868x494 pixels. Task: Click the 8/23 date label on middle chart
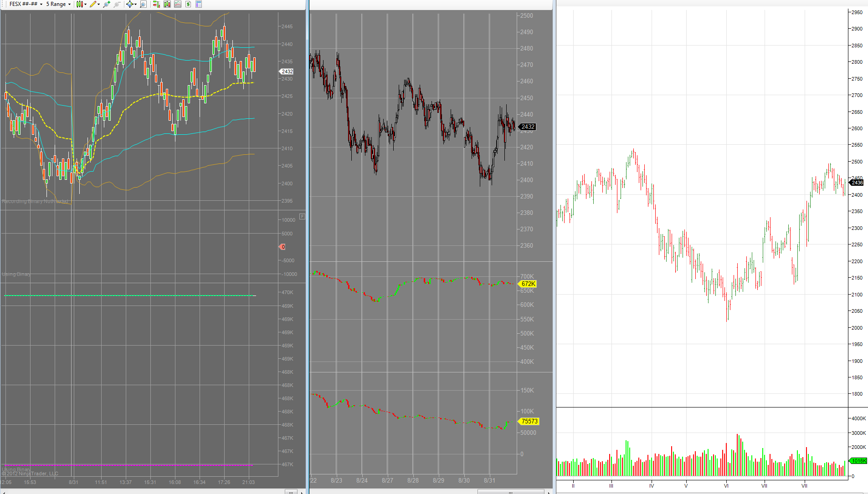point(336,480)
